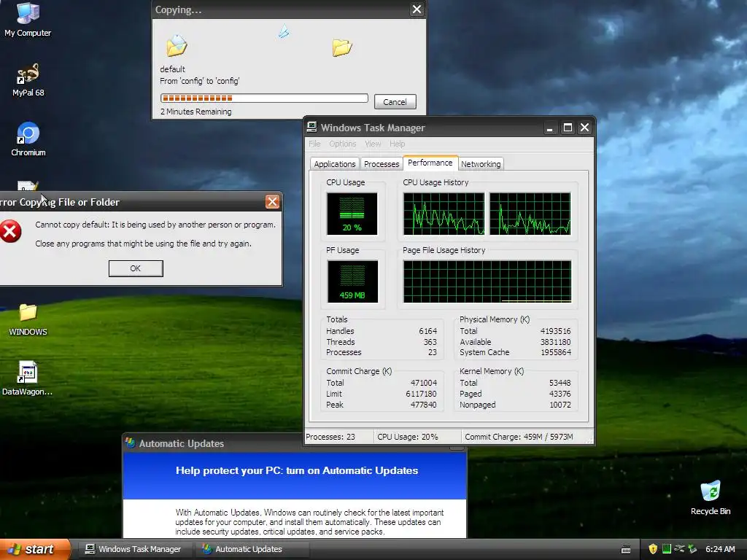
Task: Click Commit Charge Peak value 477840
Action: click(424, 405)
